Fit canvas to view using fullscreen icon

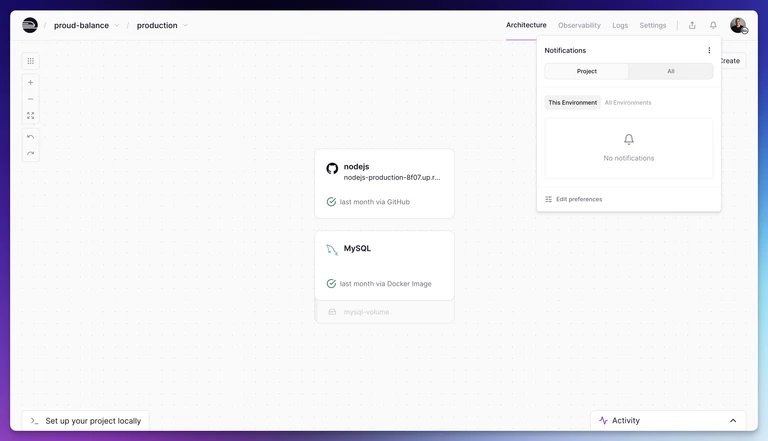point(30,116)
